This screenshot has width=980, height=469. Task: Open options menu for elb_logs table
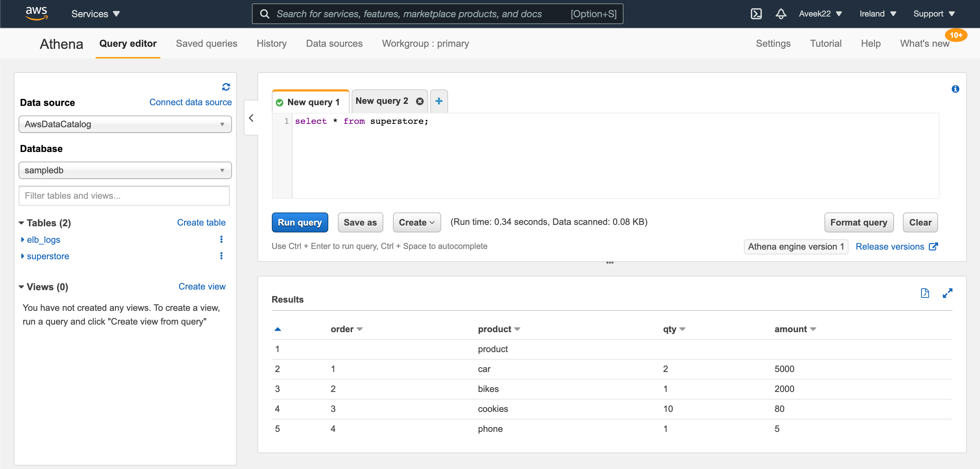(x=221, y=239)
